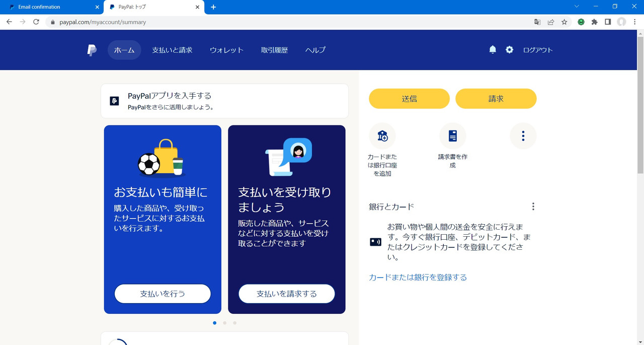
Task: Select third carousel dot
Action: (x=234, y=323)
